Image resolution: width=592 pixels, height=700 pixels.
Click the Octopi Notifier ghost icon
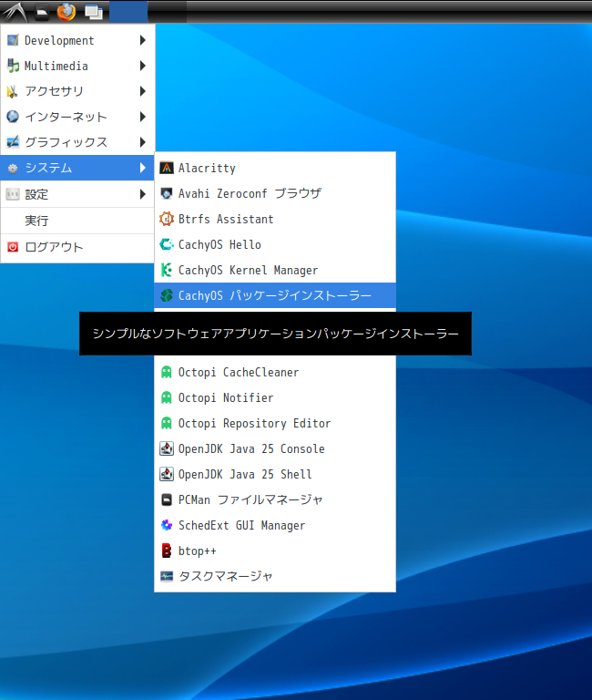coord(167,397)
